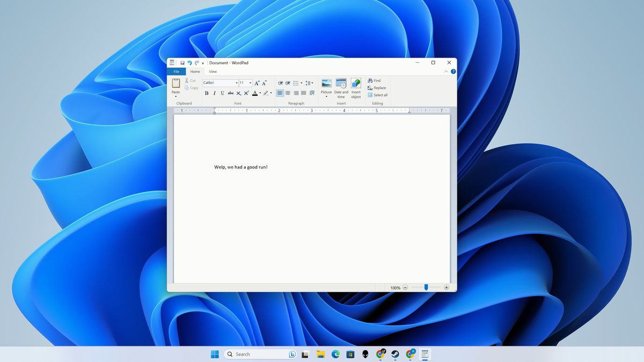Enable strikethrough text
This screenshot has width=644, height=362.
tap(231, 93)
